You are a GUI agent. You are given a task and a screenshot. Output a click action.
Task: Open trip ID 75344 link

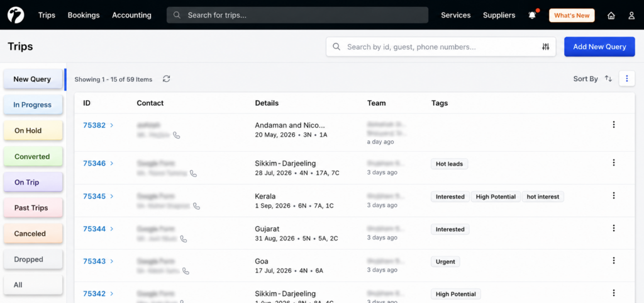pyautogui.click(x=94, y=229)
